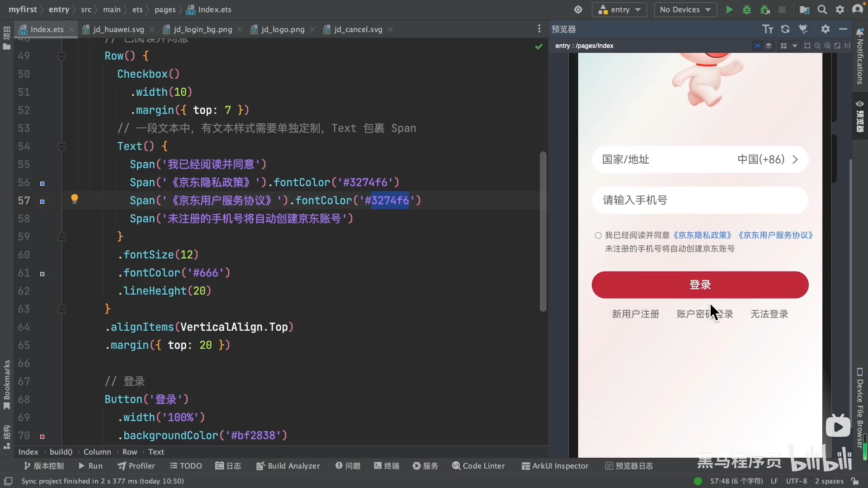Open editor tabs more options menu
The image size is (868, 488).
pos(539,29)
